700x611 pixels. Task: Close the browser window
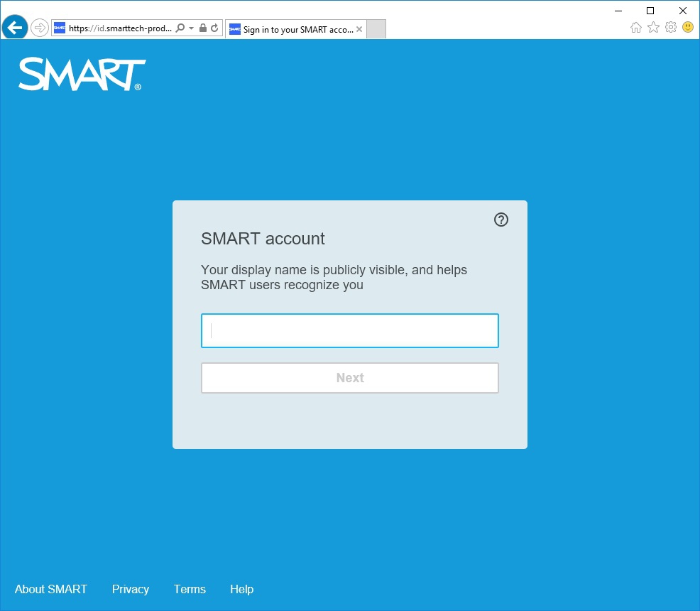[x=682, y=11]
